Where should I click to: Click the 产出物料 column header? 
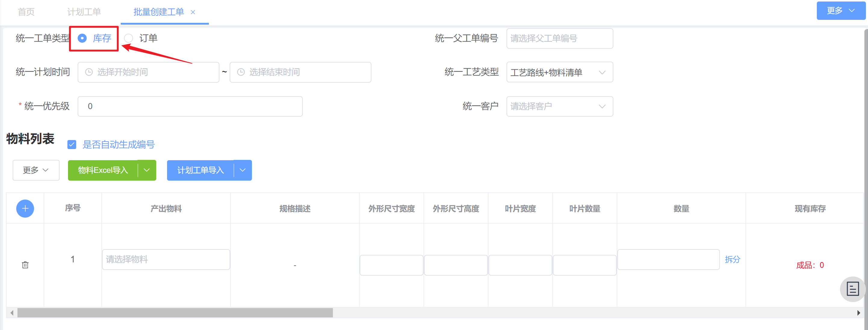point(166,209)
